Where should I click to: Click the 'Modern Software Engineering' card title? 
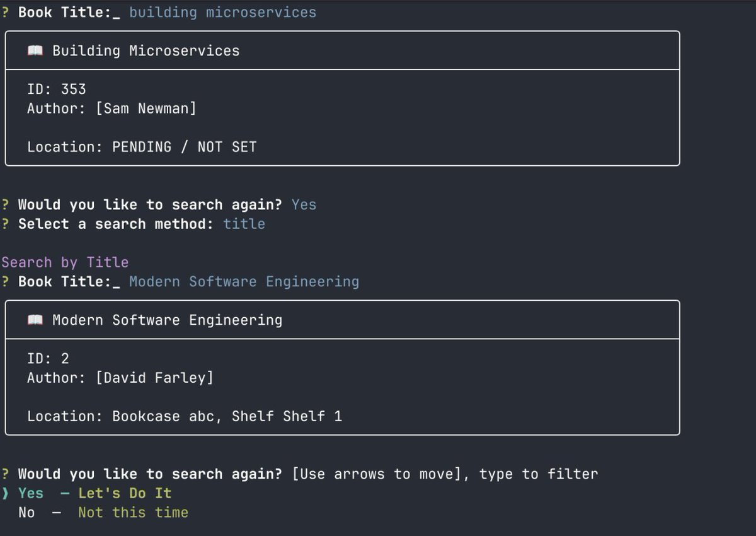point(168,320)
